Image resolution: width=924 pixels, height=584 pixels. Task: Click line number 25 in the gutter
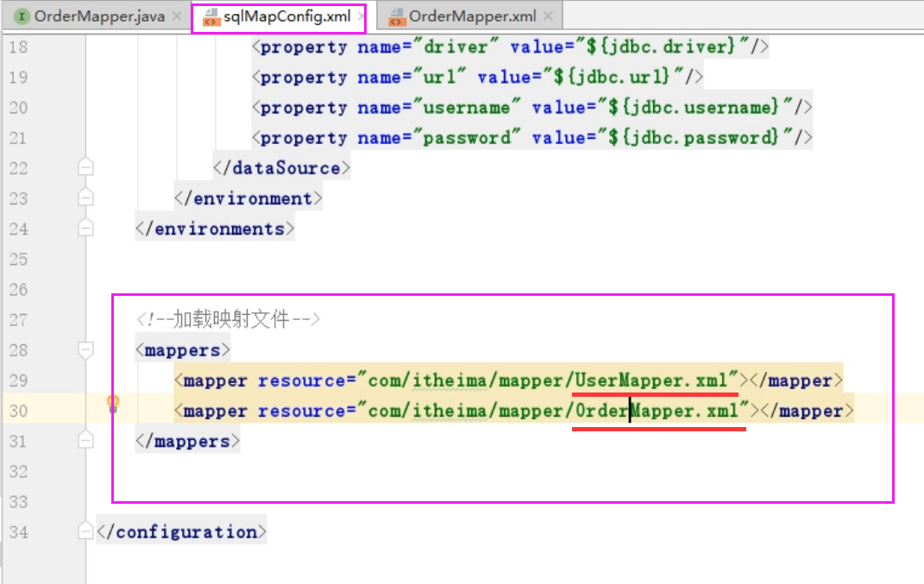[18, 260]
